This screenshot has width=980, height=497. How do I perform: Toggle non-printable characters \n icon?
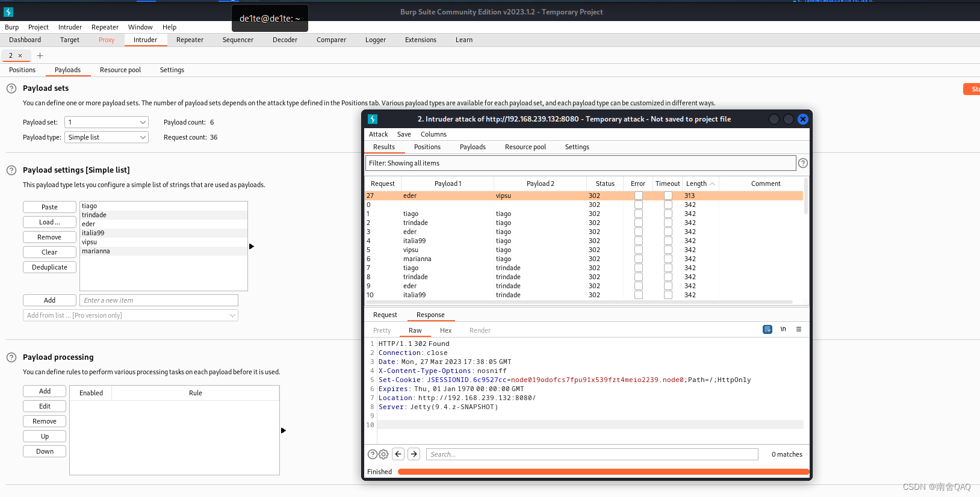click(x=783, y=330)
